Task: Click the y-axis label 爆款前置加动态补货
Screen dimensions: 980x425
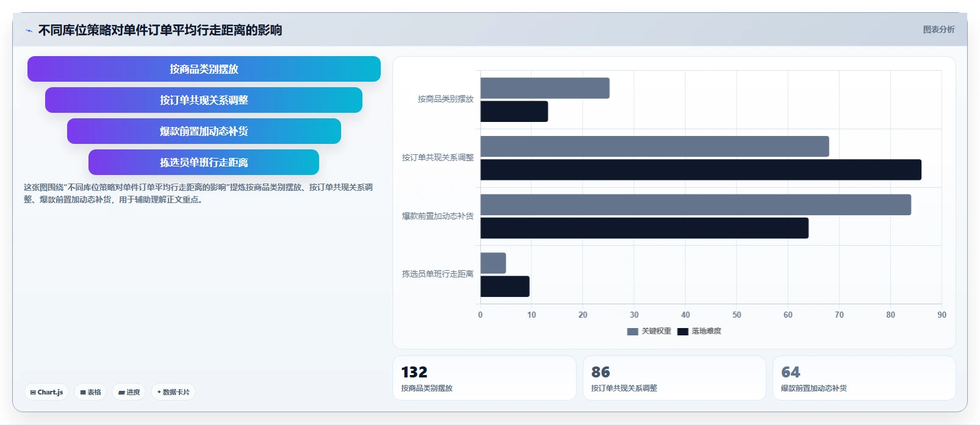Action: tap(438, 216)
